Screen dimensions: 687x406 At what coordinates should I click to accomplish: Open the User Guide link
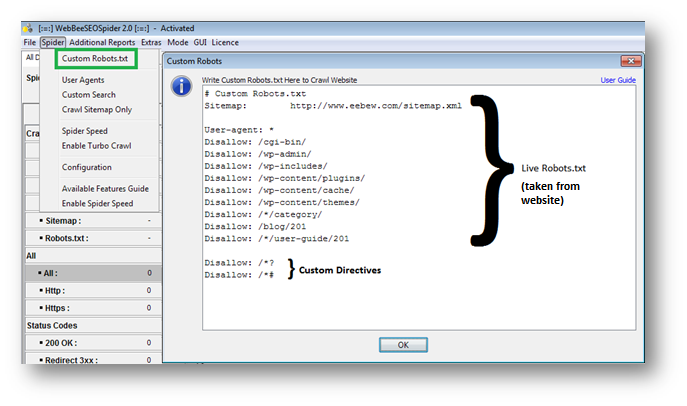[618, 80]
